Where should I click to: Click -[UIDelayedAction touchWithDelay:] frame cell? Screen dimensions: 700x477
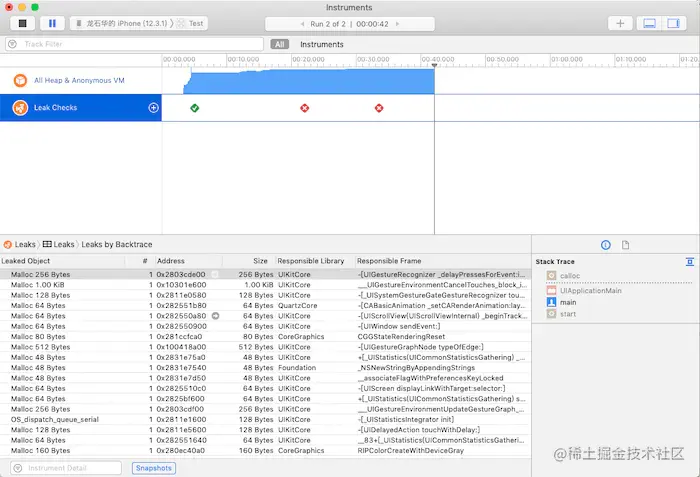point(419,430)
